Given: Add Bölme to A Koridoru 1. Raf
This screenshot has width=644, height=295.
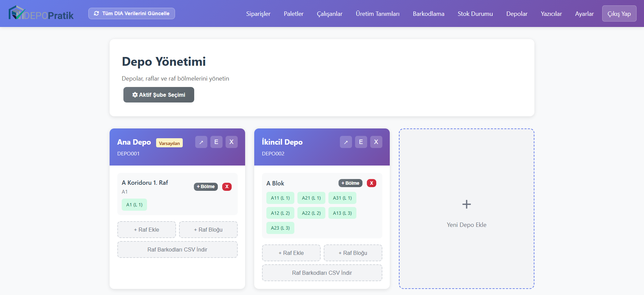Looking at the screenshot, I should pyautogui.click(x=206, y=186).
